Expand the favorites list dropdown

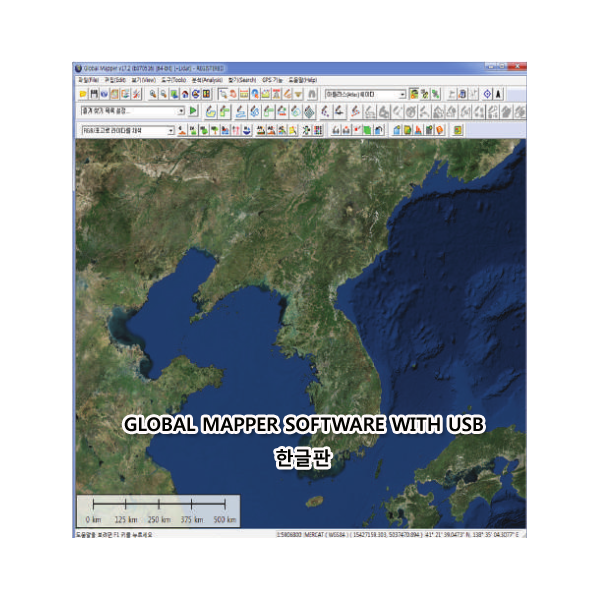pyautogui.click(x=181, y=112)
